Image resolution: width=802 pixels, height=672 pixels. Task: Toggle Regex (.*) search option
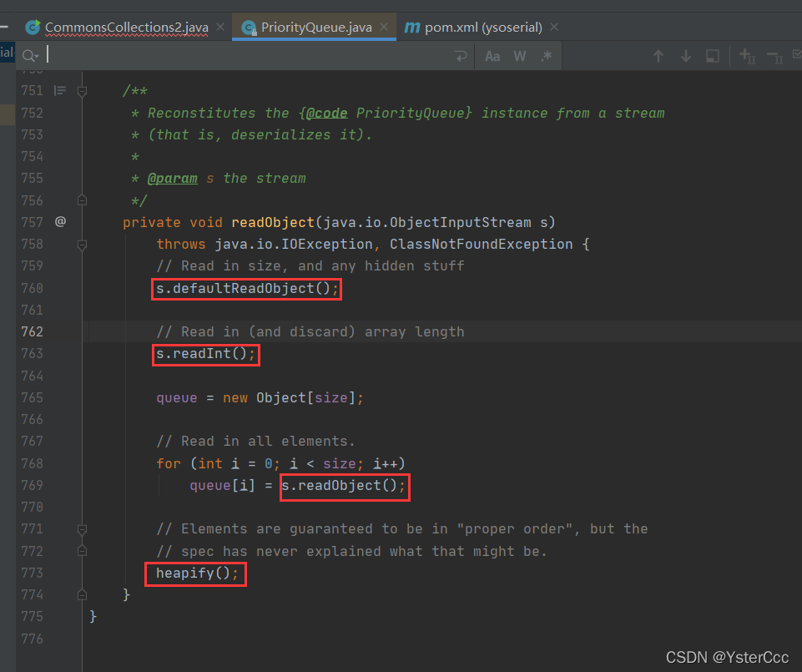pyautogui.click(x=547, y=56)
